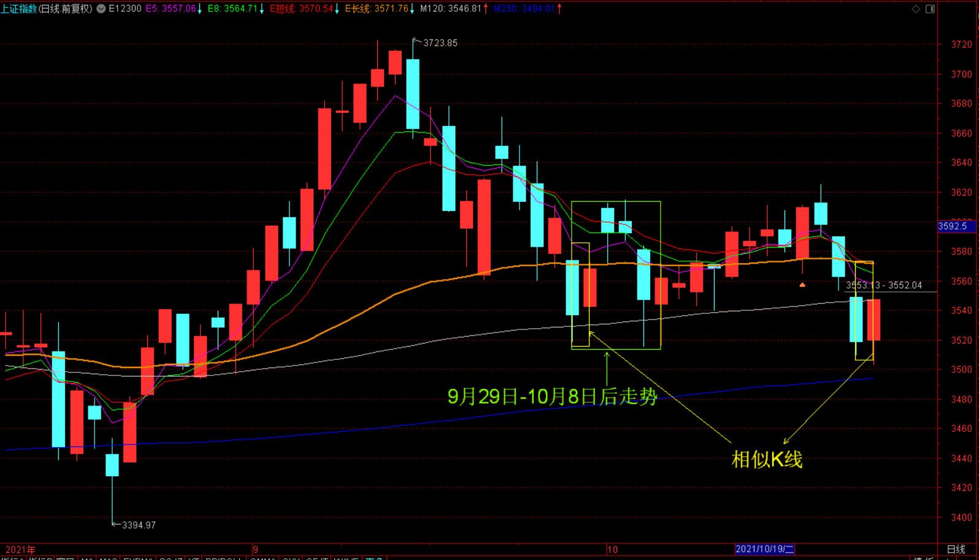Select the E8 3564.71 indicator value
The width and height of the screenshot is (979, 560).
[232, 9]
